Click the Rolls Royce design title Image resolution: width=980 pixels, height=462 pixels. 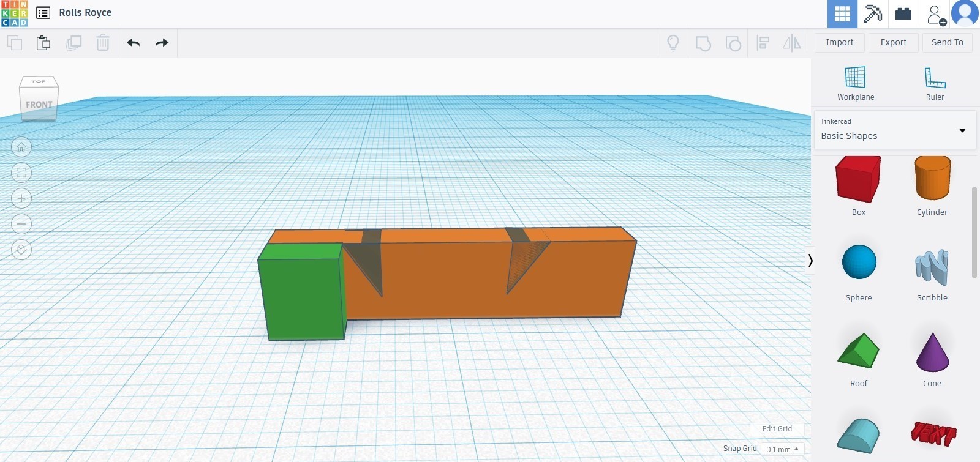85,13
